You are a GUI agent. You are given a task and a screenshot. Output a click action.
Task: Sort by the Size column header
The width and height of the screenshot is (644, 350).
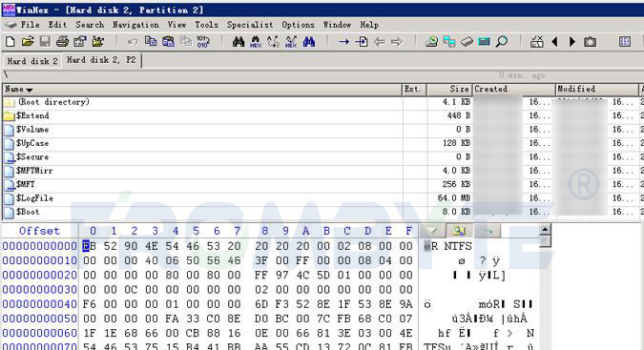point(449,89)
